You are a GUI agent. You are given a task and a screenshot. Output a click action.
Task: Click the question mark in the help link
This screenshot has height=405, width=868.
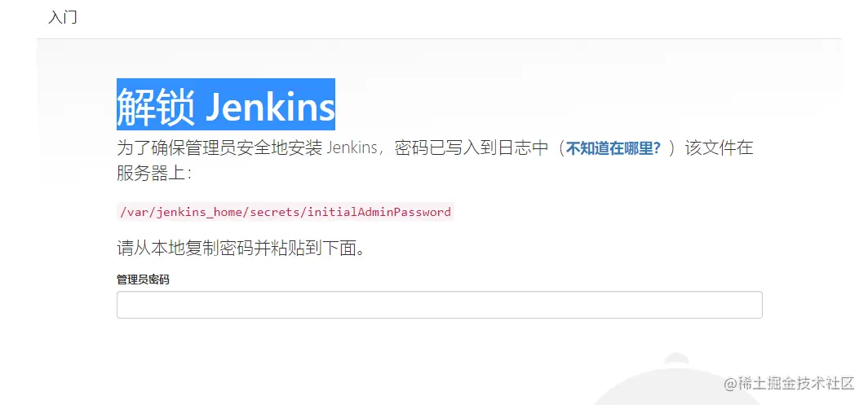point(657,149)
